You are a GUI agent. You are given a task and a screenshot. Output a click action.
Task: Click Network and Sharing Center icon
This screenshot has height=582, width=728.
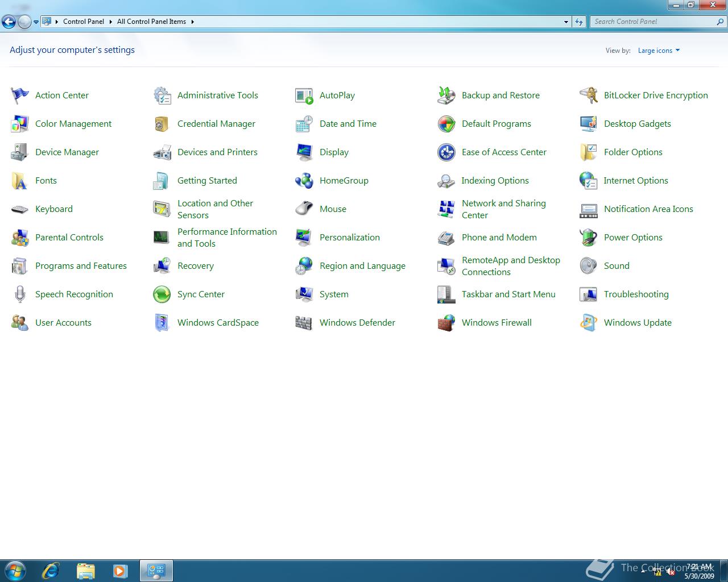[446, 209]
